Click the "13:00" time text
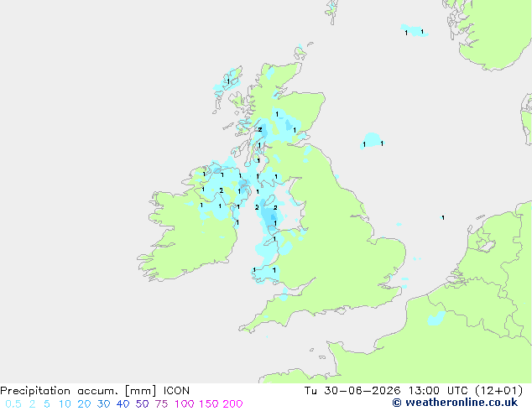 [x=424, y=391]
